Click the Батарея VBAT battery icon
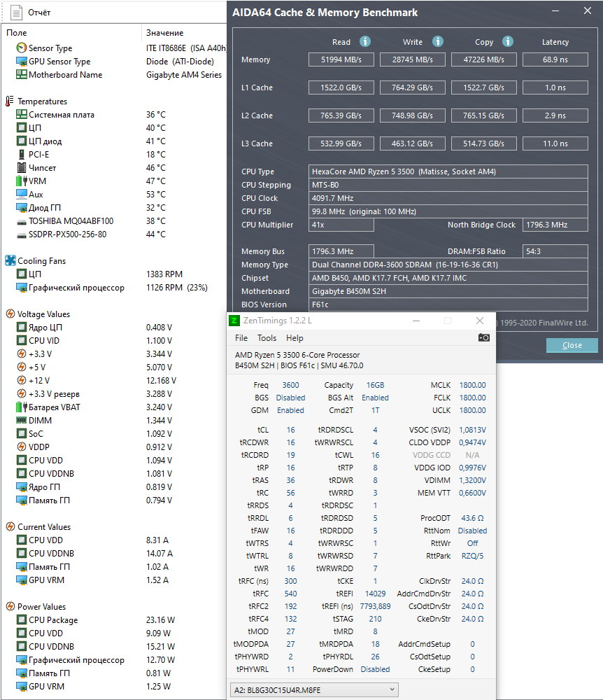 21,407
